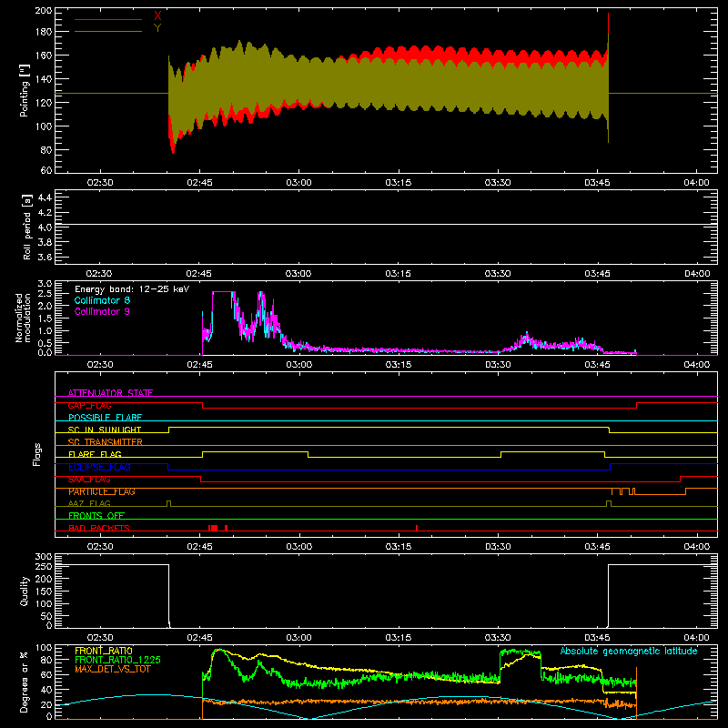
Task: Click the Quality axis title
Action: click(x=25, y=591)
